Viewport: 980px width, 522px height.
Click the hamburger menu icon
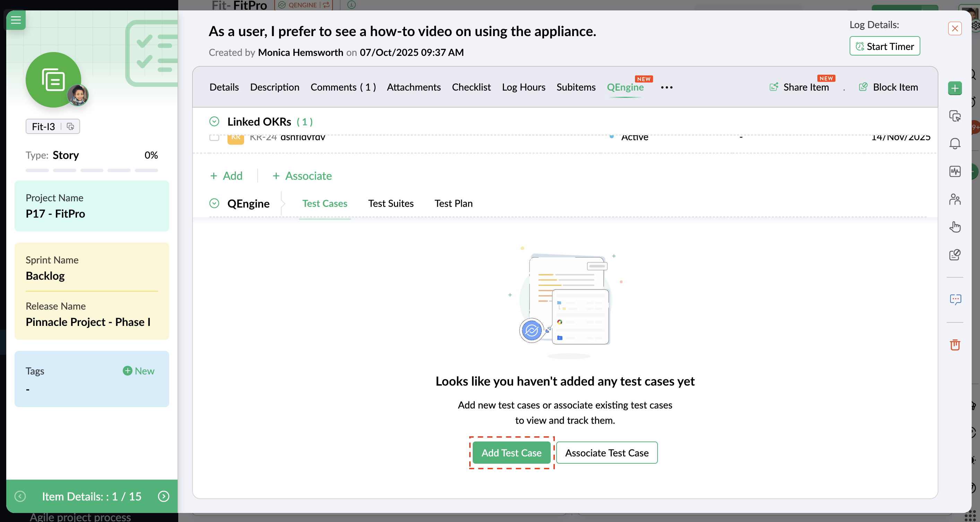[x=16, y=20]
